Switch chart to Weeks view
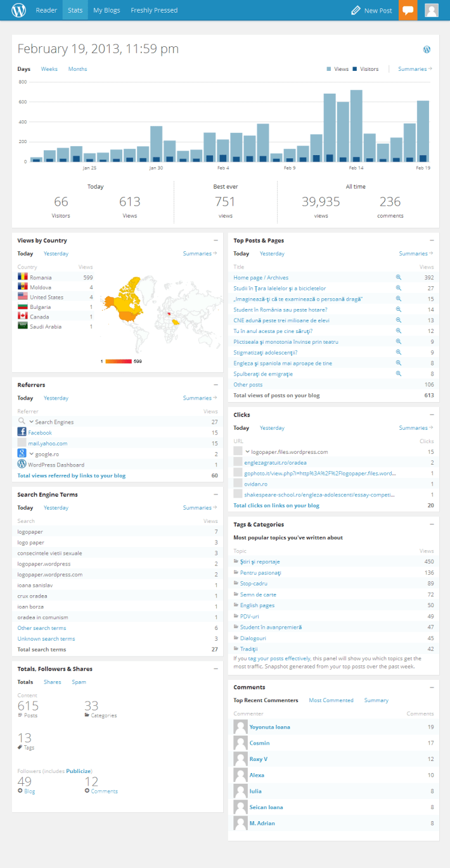The width and height of the screenshot is (450, 868). (x=49, y=69)
